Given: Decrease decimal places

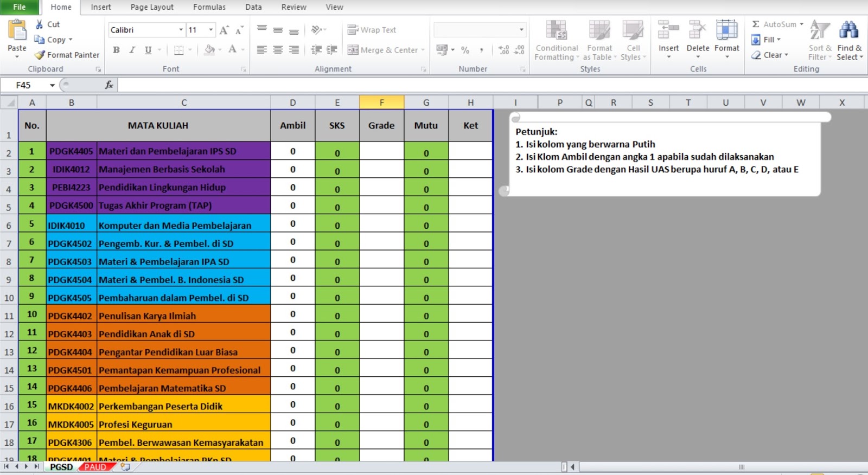Looking at the screenshot, I should click(x=520, y=50).
